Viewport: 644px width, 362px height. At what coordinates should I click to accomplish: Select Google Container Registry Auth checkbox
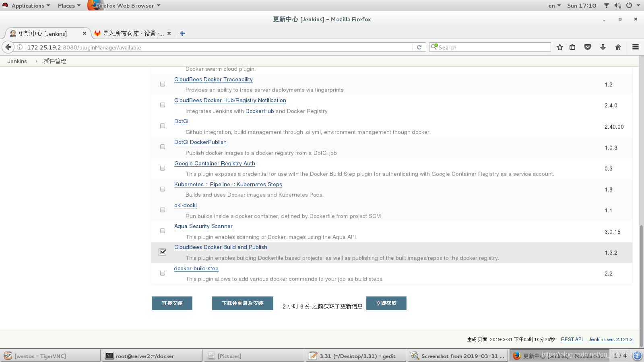coord(163,168)
